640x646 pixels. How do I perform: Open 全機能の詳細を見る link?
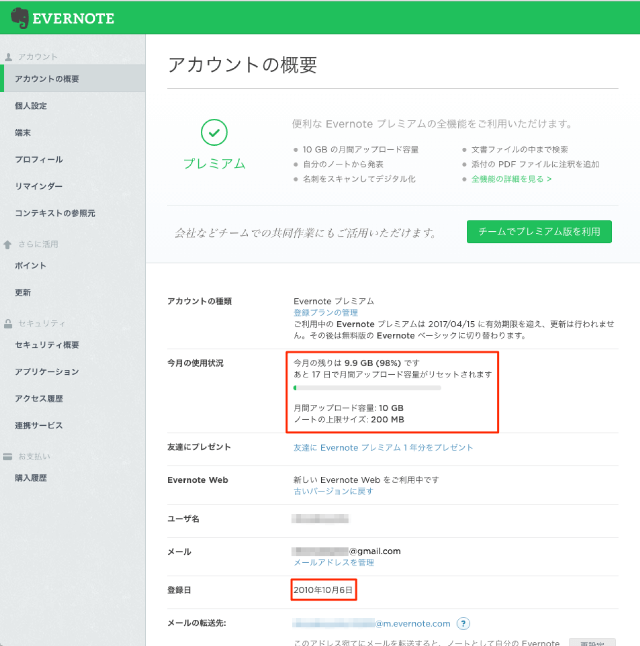[511, 179]
